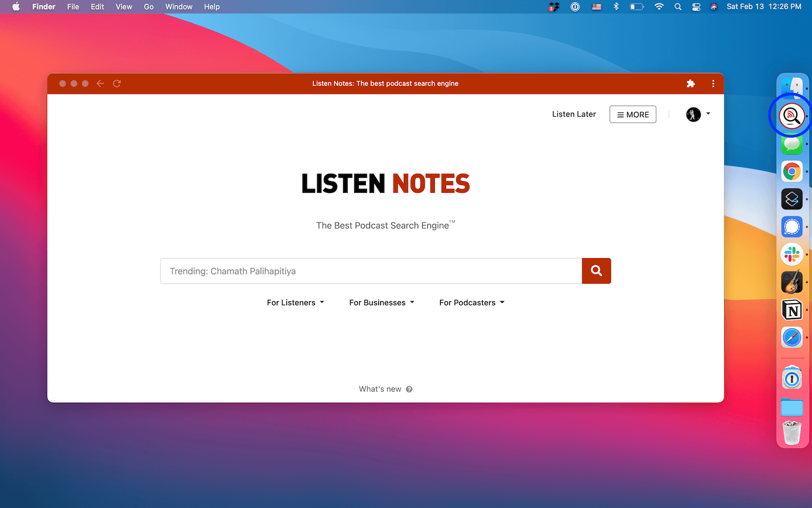Expand the account caret next to avatar

click(x=708, y=114)
